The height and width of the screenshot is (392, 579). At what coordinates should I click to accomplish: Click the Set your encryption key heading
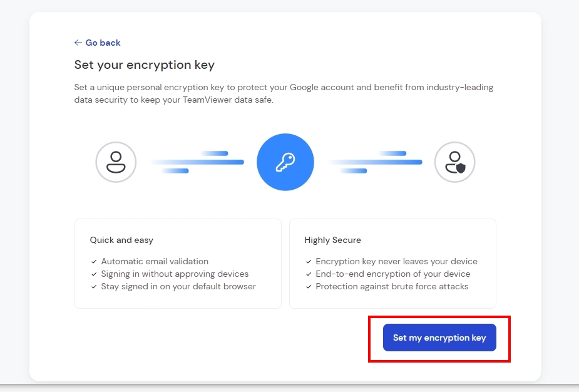(x=145, y=65)
